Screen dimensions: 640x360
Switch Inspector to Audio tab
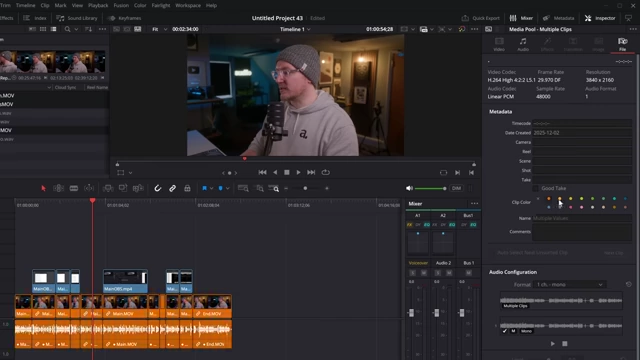click(523, 44)
